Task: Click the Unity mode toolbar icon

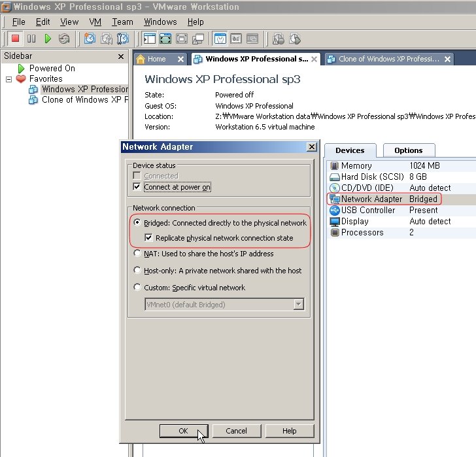Action: tap(198, 39)
